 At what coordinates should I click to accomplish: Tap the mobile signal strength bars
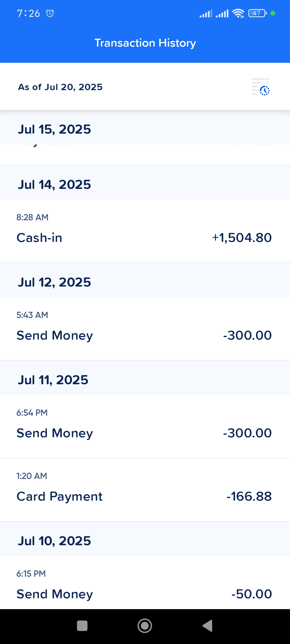pos(214,13)
